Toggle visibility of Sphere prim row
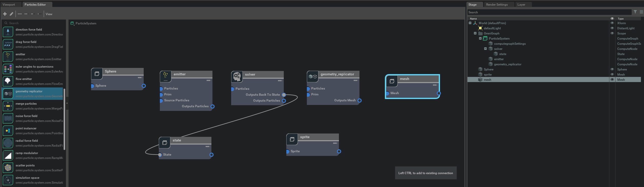This screenshot has width=644, height=187. coord(612,69)
